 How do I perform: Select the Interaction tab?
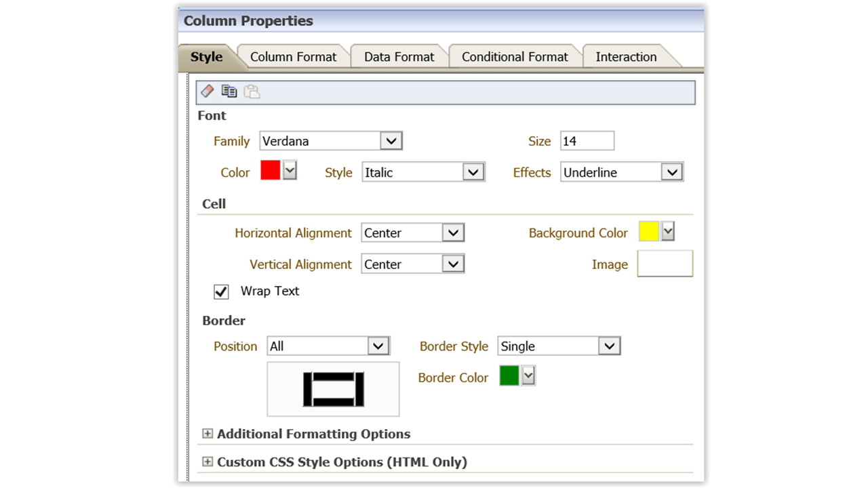coord(626,57)
